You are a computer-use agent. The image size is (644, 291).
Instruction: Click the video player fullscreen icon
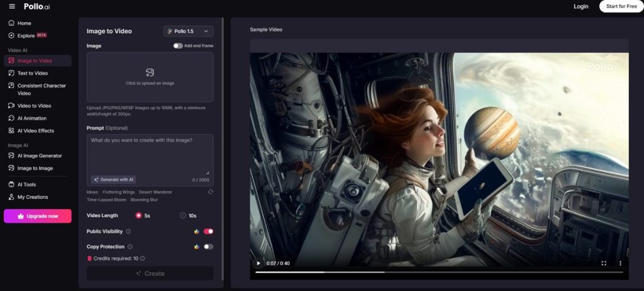(604, 263)
